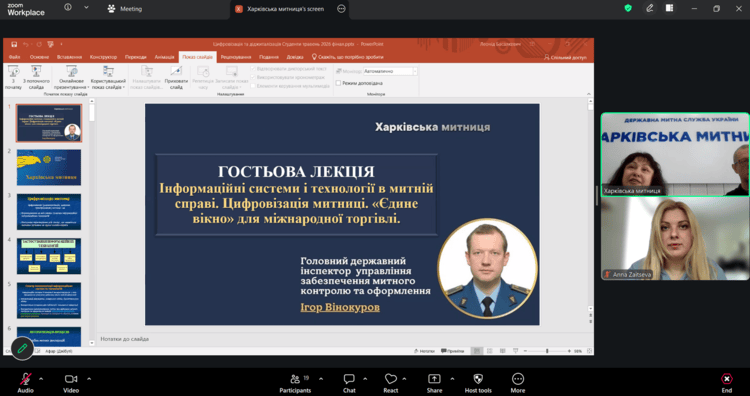The width and height of the screenshot is (750, 396).
Task: Open the Monitor 'Автоматично' dropdown
Action: click(x=390, y=71)
